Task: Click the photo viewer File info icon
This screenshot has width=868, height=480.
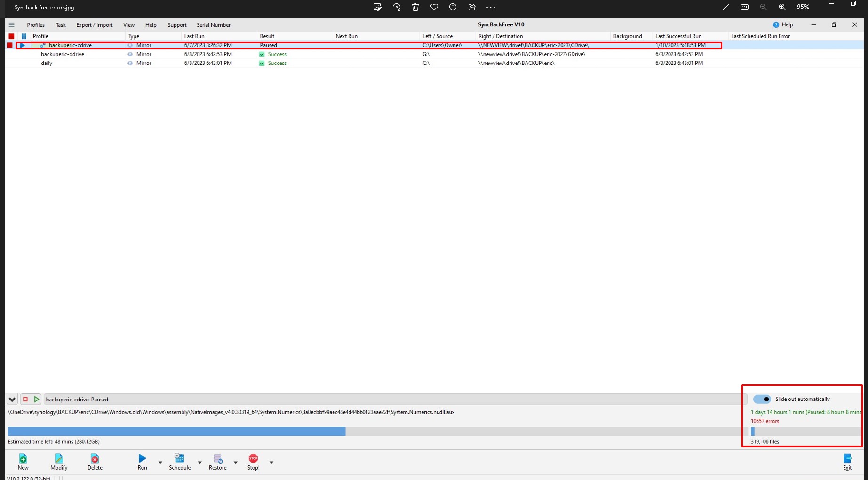Action: [453, 7]
